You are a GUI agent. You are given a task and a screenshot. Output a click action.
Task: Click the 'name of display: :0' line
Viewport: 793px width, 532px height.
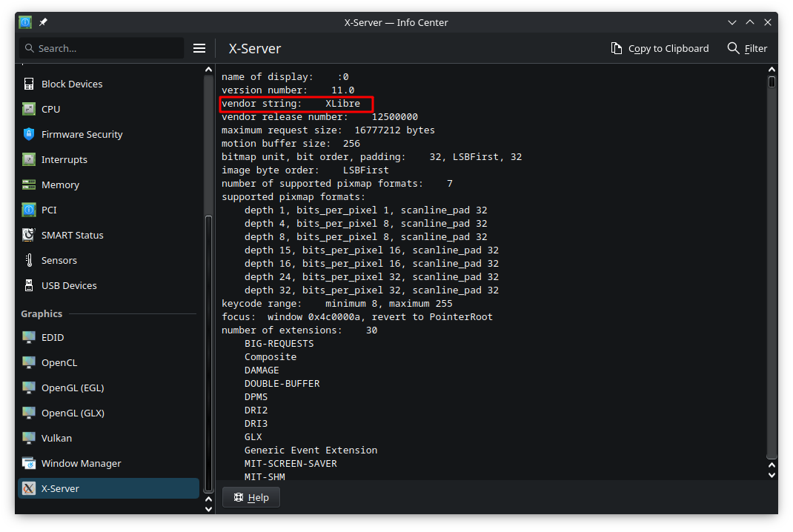285,77
